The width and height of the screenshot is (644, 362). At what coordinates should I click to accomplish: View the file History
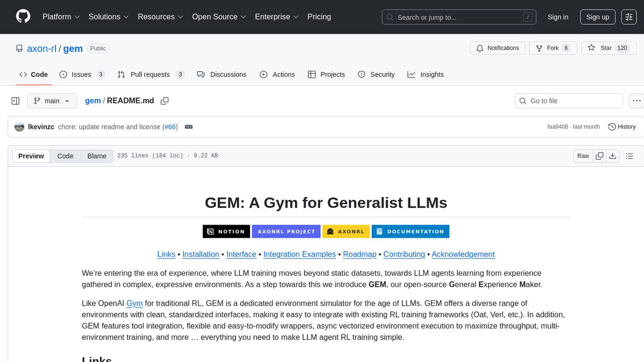coord(622,127)
